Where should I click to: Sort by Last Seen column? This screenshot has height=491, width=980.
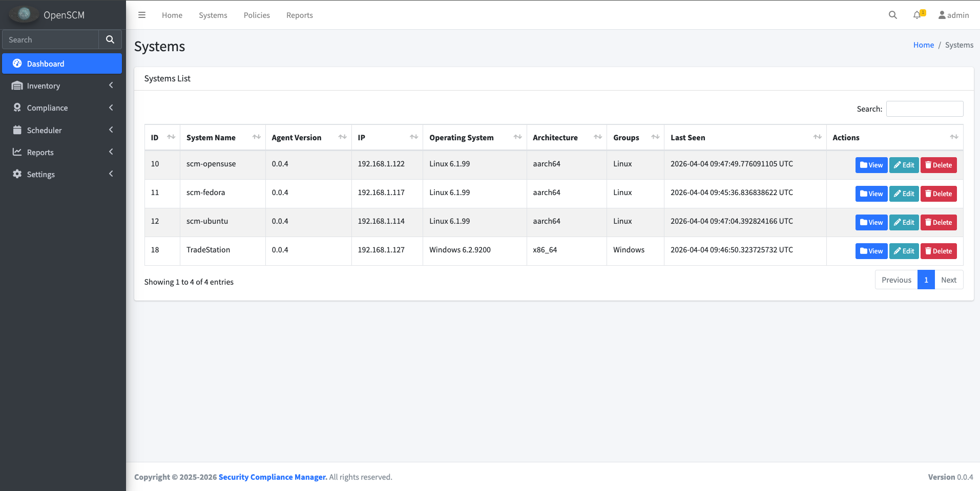pyautogui.click(x=817, y=137)
